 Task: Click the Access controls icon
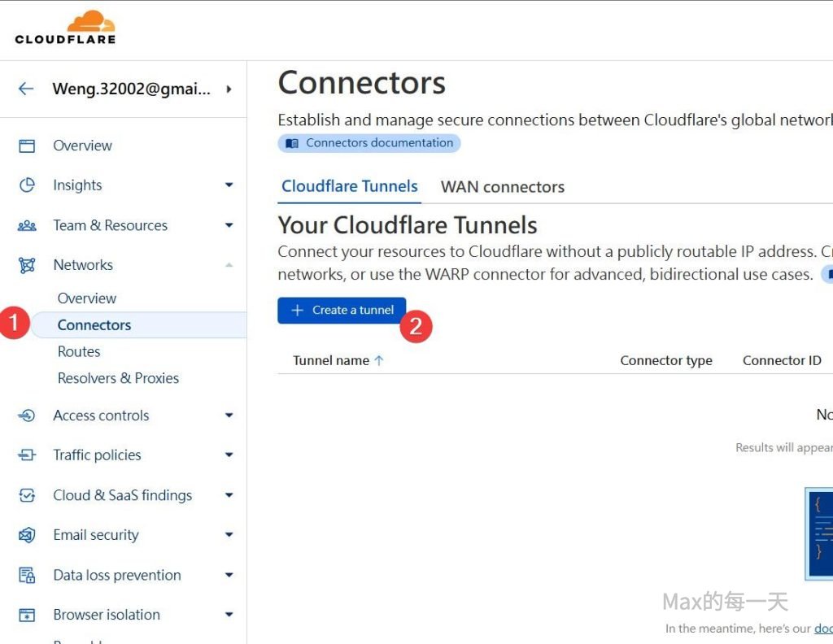[x=27, y=416]
